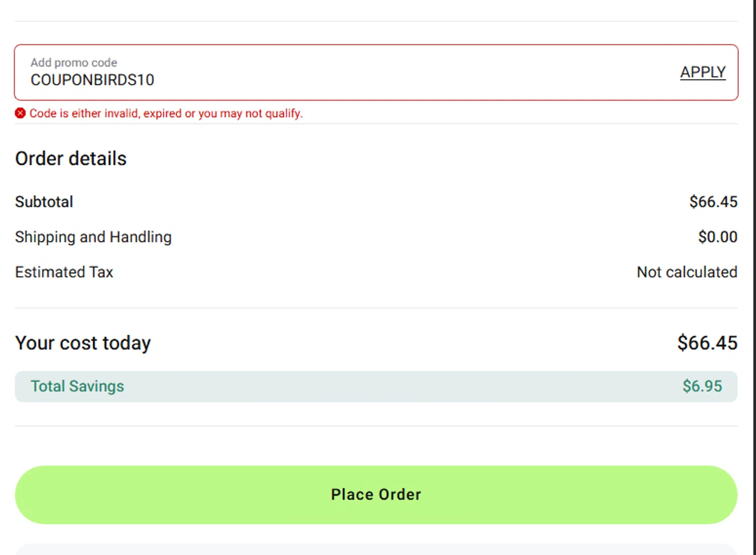This screenshot has width=756, height=555.
Task: Click the Shipping and Handling label
Action: click(93, 237)
